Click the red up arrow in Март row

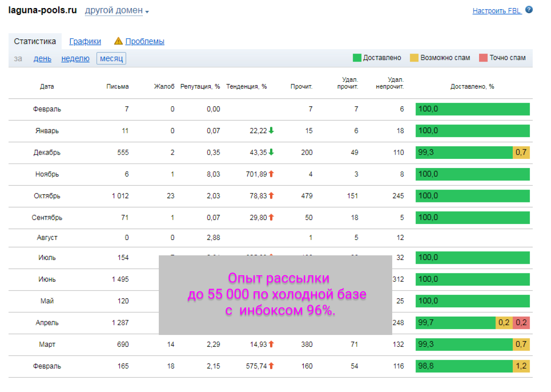pos(271,344)
